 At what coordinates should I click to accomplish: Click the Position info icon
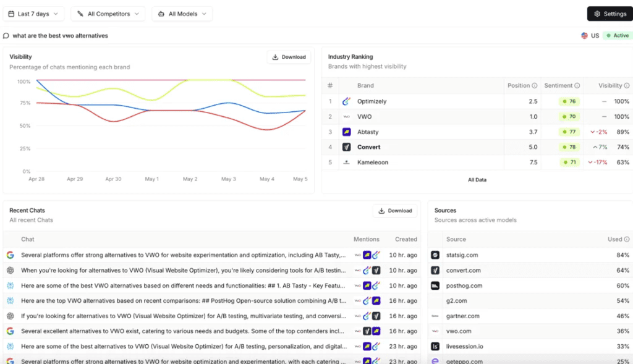pos(535,85)
